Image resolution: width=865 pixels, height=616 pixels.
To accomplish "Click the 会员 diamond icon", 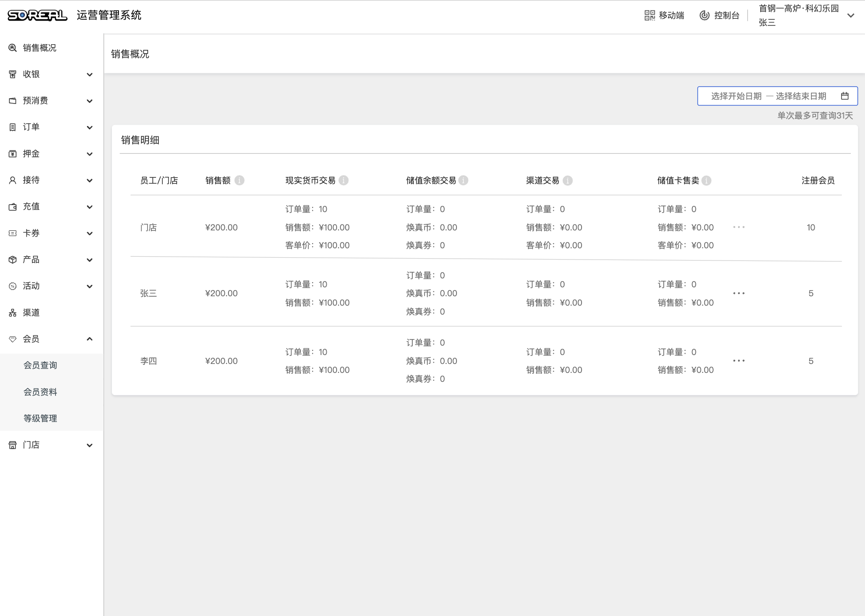I will [13, 339].
